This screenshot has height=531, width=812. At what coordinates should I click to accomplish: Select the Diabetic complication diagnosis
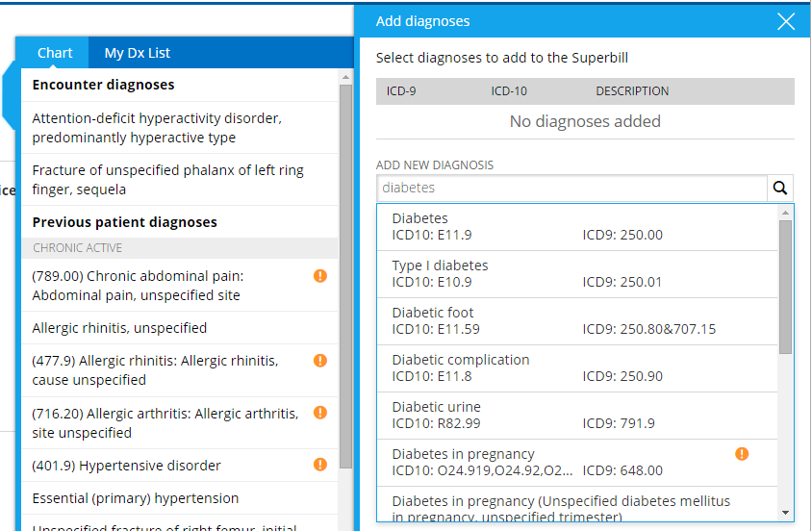(x=575, y=368)
